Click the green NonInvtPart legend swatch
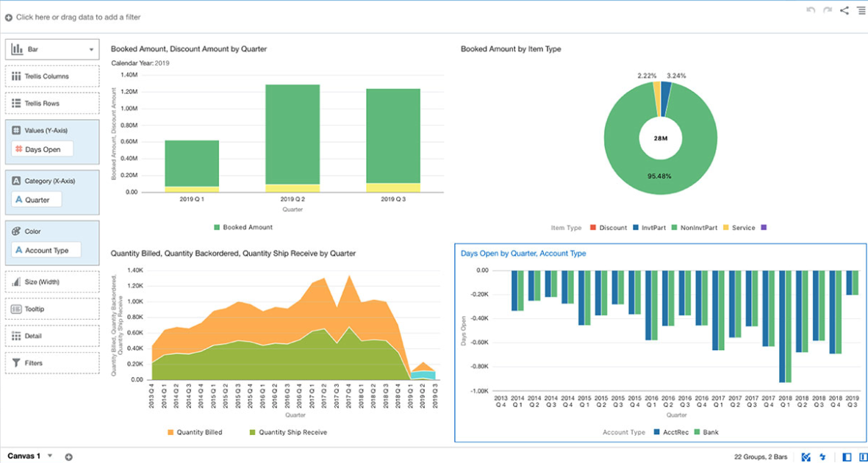Image resolution: width=868 pixels, height=463 pixels. pos(675,228)
